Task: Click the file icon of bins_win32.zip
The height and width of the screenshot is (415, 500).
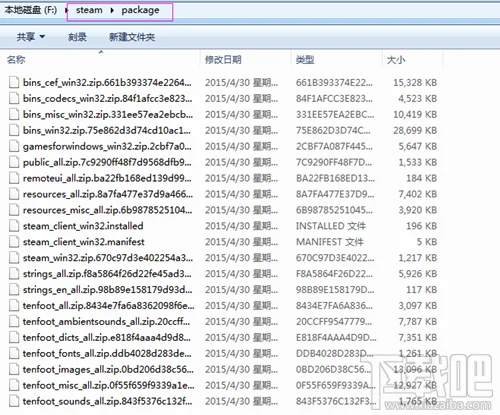Action: point(14,130)
